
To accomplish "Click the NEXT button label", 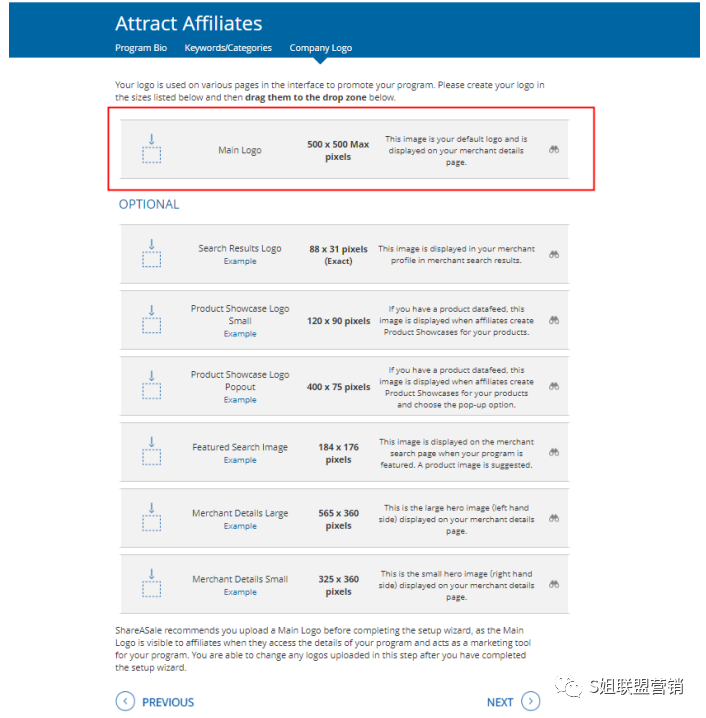I will [500, 702].
